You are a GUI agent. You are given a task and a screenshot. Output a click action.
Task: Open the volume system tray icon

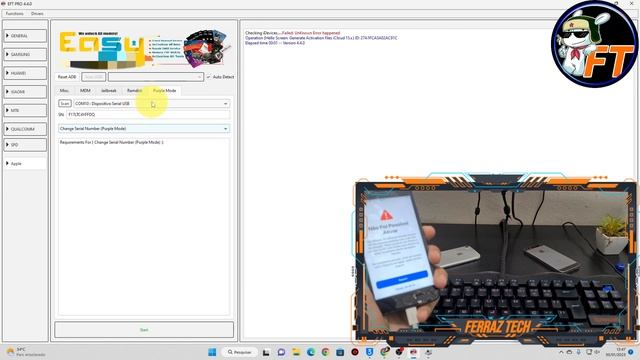coord(597,352)
